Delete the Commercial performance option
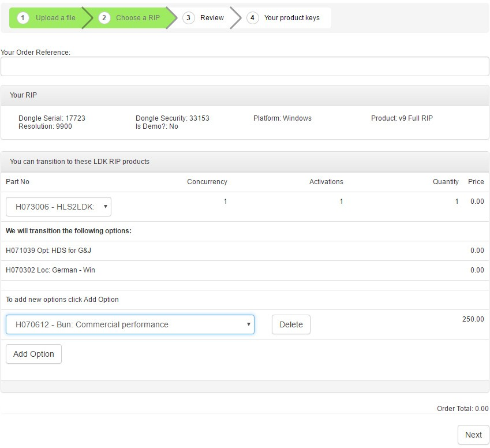Screen dimensions: 490x448 point(291,324)
